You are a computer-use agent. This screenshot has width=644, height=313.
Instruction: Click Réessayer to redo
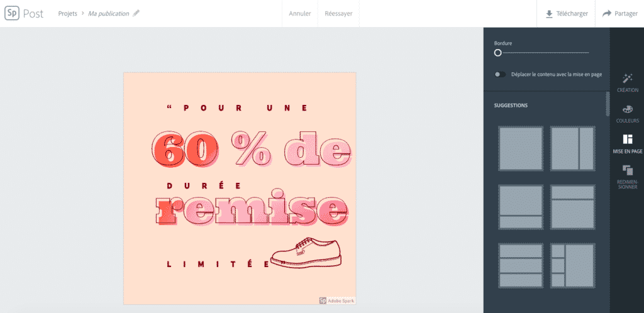coord(338,13)
